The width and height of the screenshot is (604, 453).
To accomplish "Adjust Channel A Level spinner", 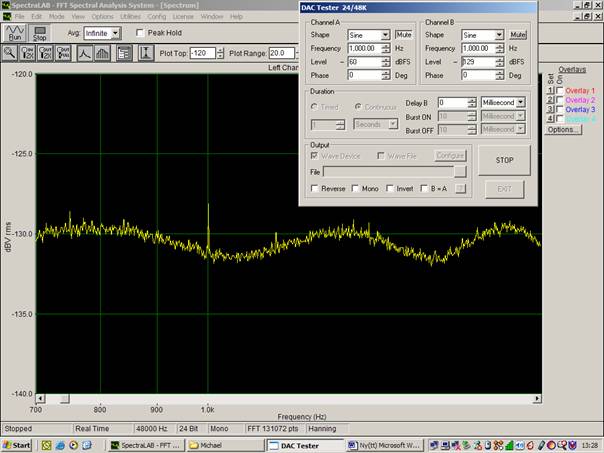I will point(386,62).
